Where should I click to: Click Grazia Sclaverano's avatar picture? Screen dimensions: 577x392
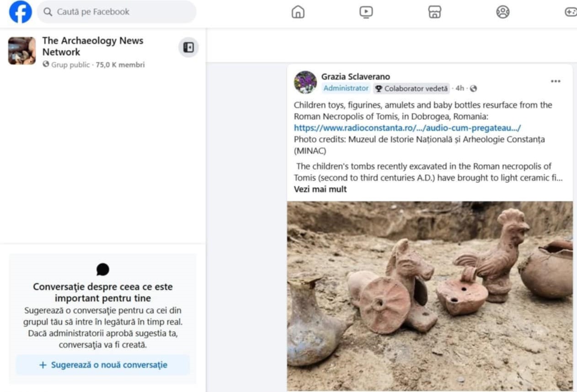pyautogui.click(x=305, y=82)
